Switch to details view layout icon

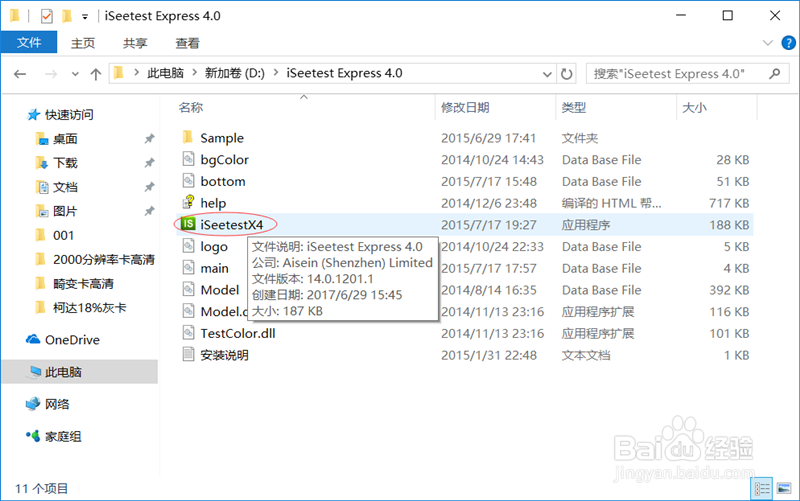pos(762,489)
